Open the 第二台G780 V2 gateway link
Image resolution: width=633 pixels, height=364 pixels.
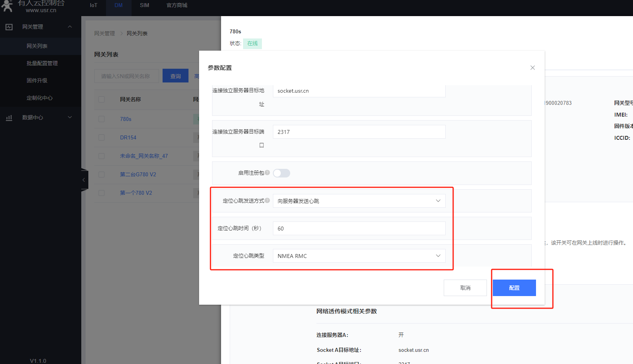(x=138, y=174)
